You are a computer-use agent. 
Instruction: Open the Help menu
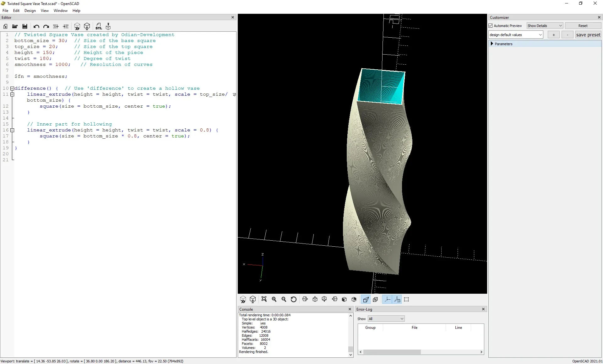pyautogui.click(x=76, y=11)
